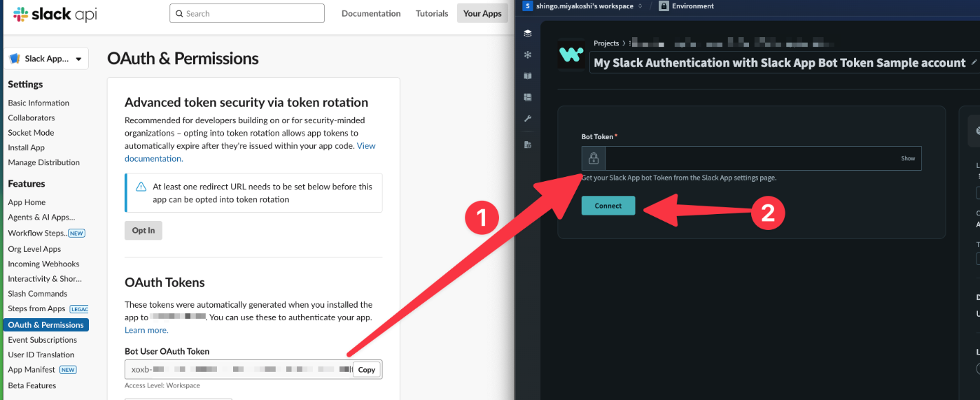
Task: Click the warning triangle icon in redirect notice
Action: pyautogui.click(x=141, y=187)
